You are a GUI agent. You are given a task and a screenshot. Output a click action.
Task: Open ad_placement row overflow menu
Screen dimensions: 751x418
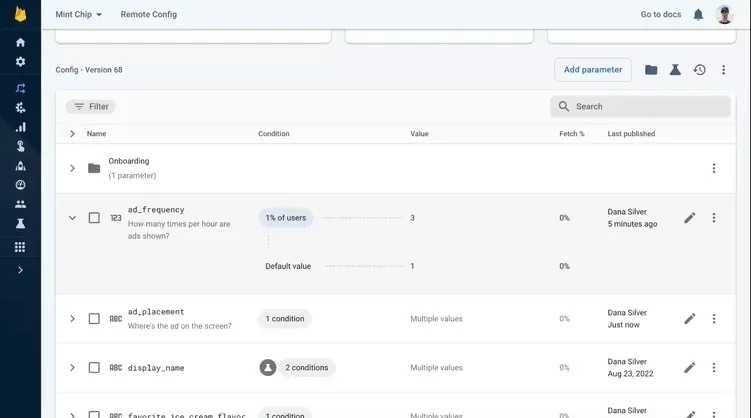(x=714, y=319)
